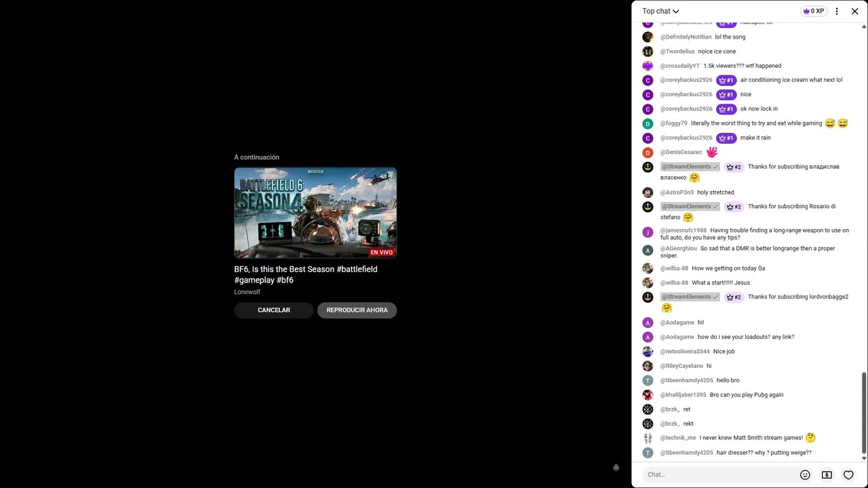This screenshot has height=488, width=868.
Task: Open tibeenhamdy4205 avatar beside 'hello bro'
Action: click(x=648, y=380)
